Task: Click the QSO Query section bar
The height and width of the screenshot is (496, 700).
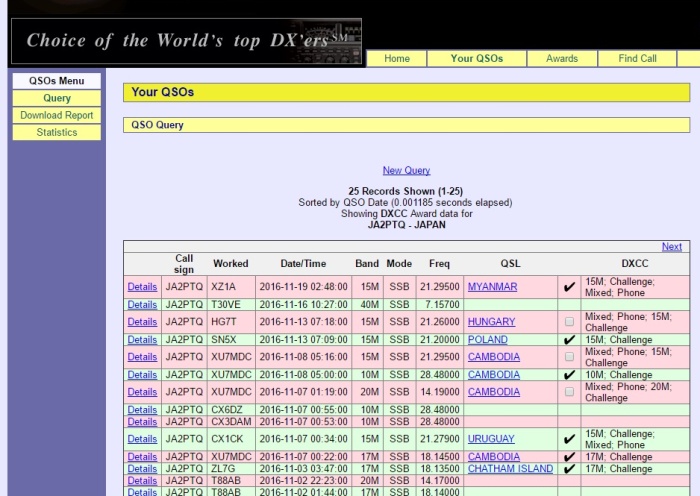Action: coord(406,125)
